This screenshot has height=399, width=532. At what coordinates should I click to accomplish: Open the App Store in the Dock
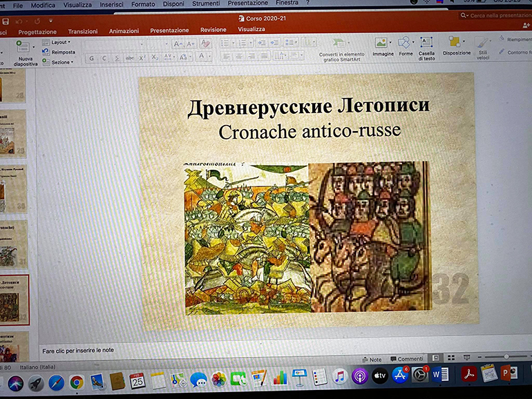coord(400,376)
